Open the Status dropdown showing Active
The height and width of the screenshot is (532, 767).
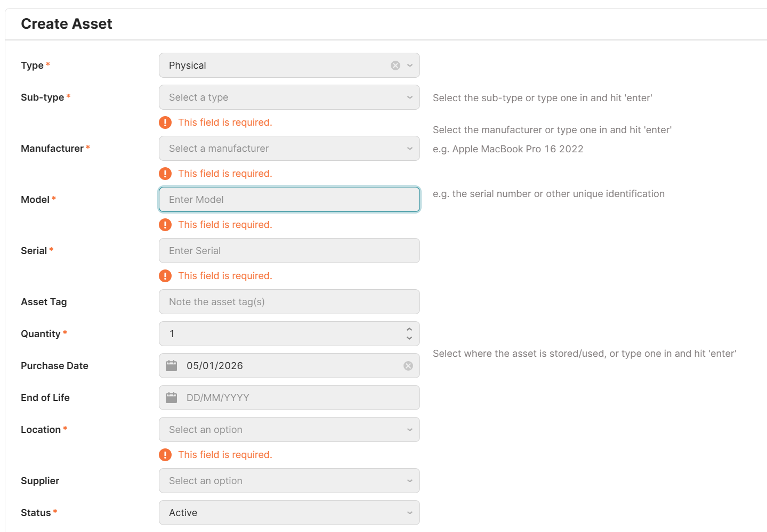410,513
